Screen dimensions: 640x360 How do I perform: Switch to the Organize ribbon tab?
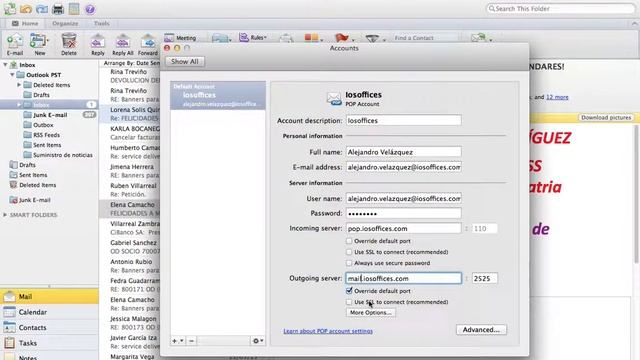[65, 24]
